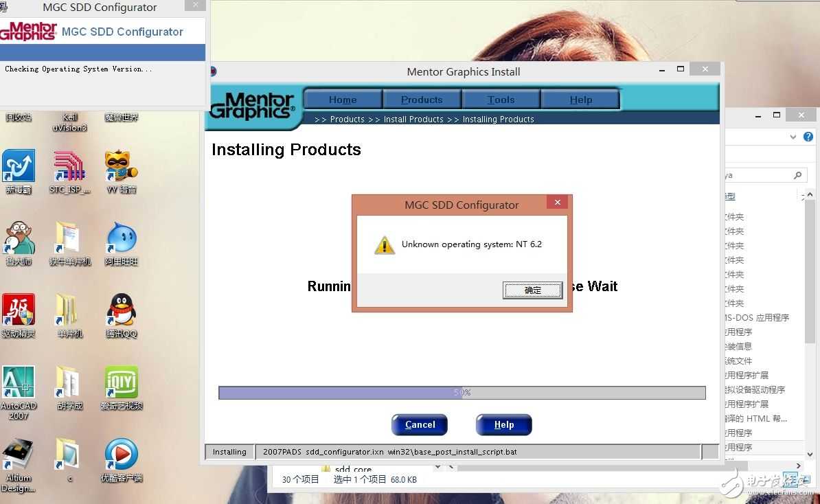Viewport: 820px width, 504px height.
Task: Select the MS-DOS 应用程序 row in Explorer
Action: [x=758, y=317]
